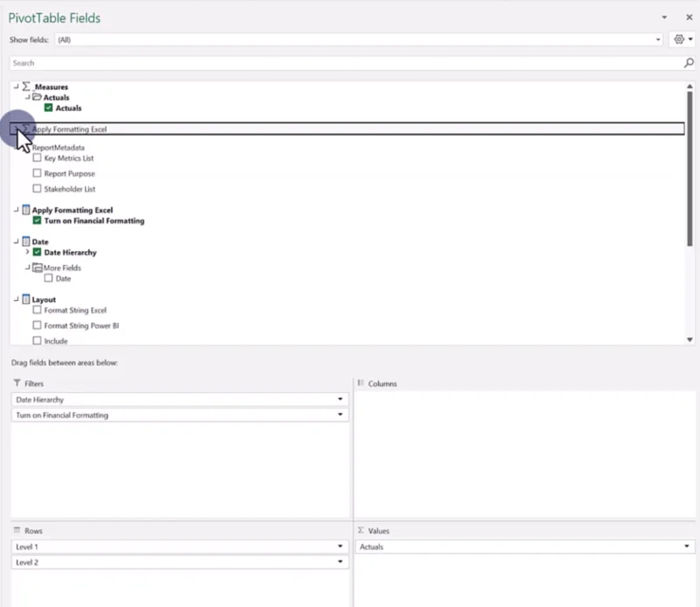Open Date Hierarchy filter field dropdown
Screen dimensions: 700x607
coord(340,399)
